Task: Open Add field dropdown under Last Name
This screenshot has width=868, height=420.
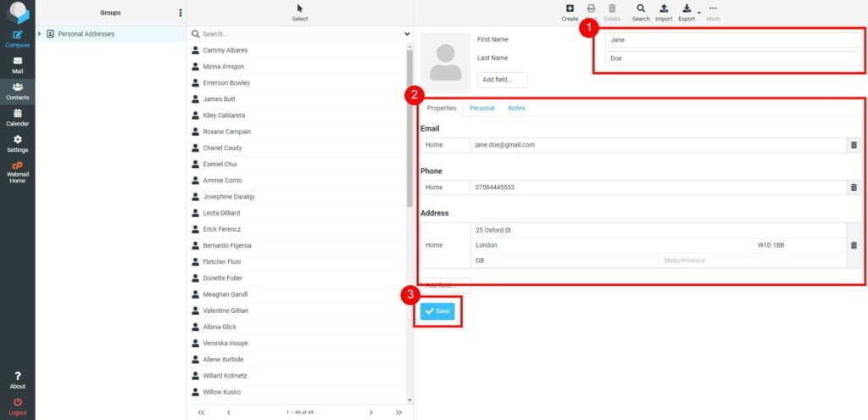Action: [502, 80]
